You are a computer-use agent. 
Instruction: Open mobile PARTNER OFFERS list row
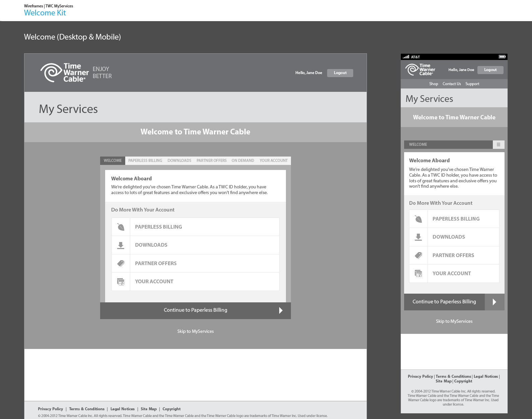pos(454,255)
